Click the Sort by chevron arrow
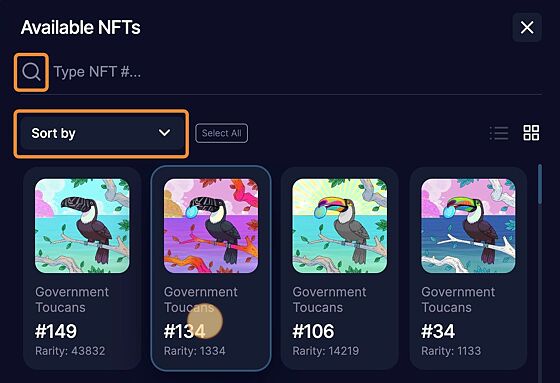560x383 pixels. point(164,133)
